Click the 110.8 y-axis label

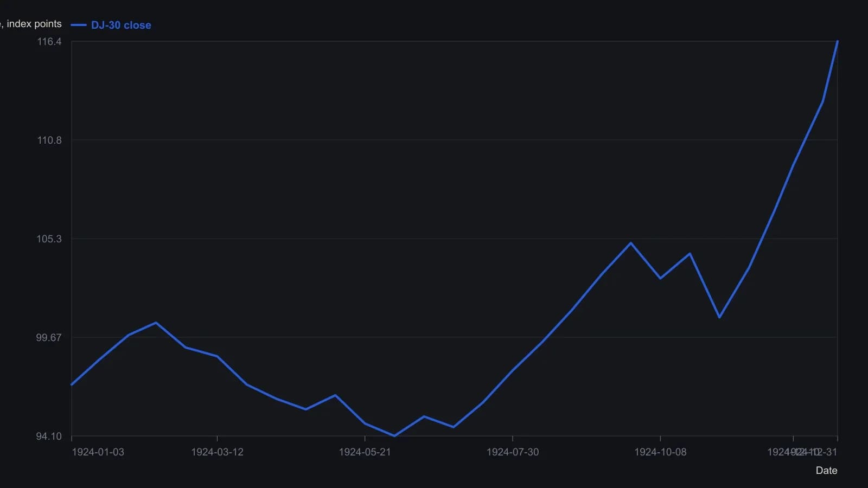click(x=49, y=140)
